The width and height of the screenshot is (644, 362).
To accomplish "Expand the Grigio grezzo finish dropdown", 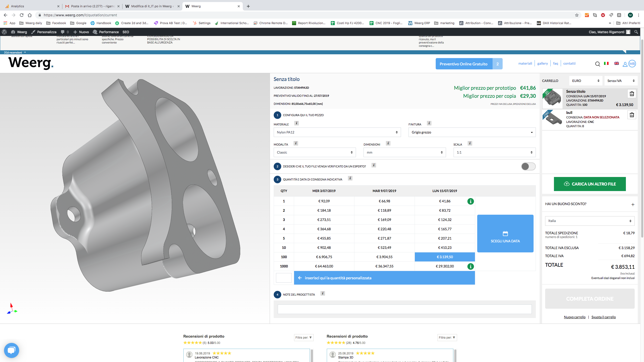I will point(472,132).
